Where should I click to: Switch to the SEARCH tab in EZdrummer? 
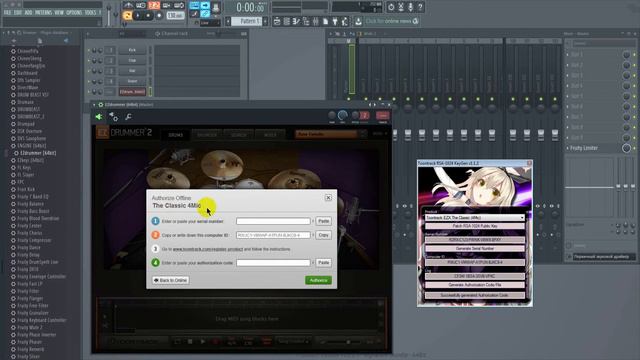pyautogui.click(x=239, y=135)
